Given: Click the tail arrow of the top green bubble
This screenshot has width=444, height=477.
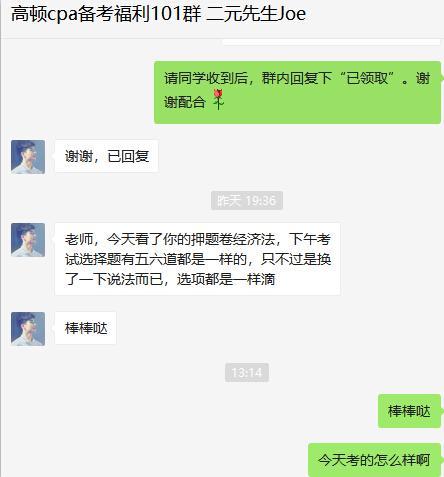Looking at the screenshot, I should (442, 78).
